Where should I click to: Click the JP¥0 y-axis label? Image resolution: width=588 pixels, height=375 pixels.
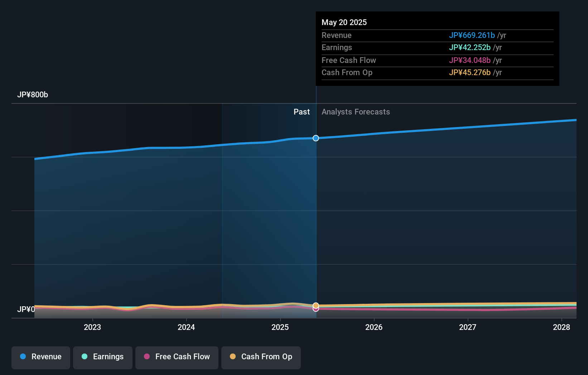[26, 309]
